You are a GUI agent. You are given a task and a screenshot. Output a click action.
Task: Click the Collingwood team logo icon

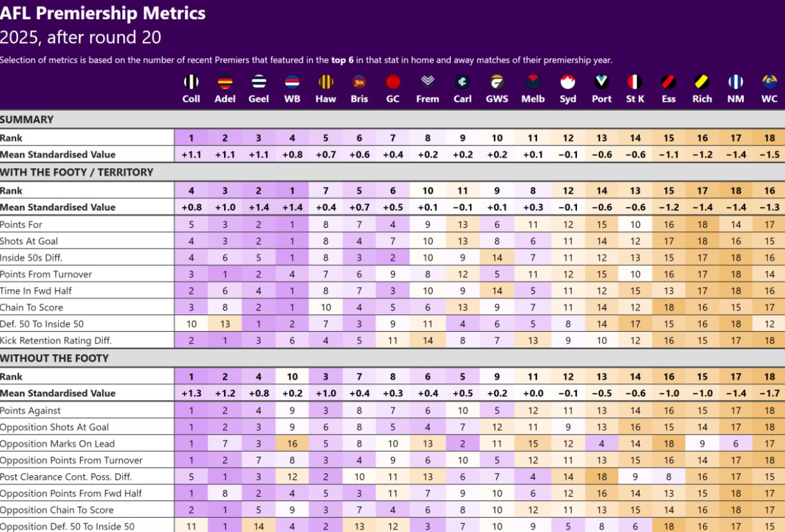191,82
